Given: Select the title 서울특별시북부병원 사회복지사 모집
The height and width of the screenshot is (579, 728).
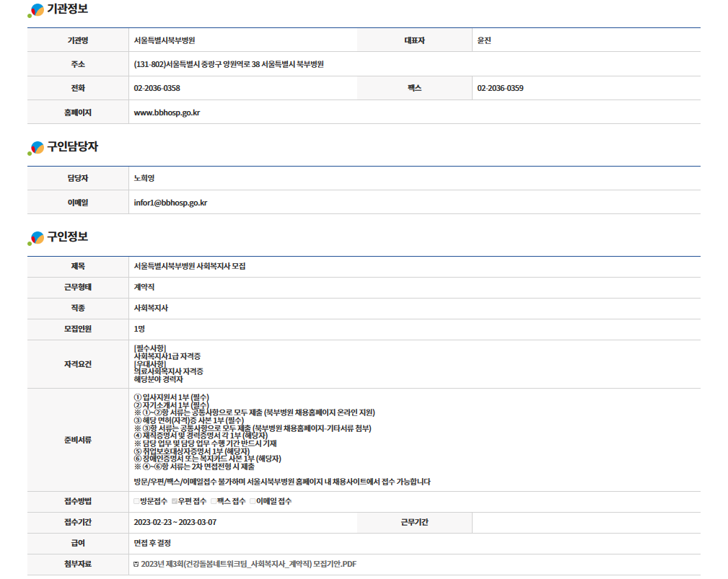Looking at the screenshot, I should [x=190, y=266].
